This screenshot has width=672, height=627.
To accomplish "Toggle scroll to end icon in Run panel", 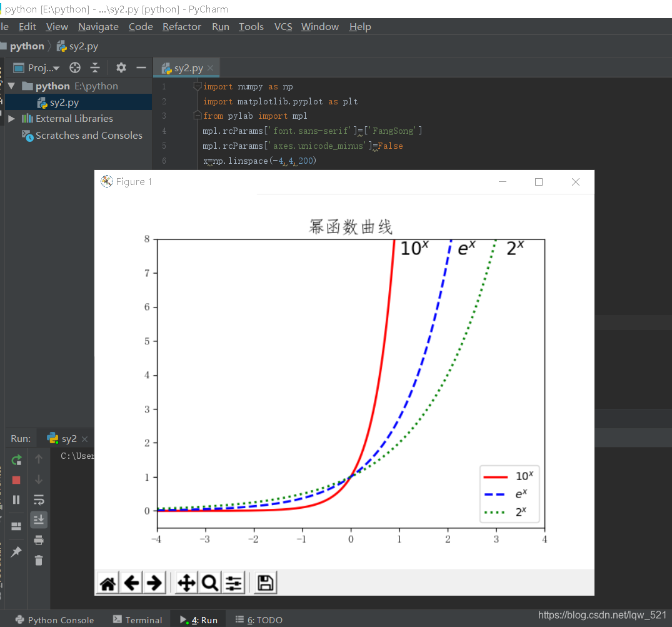I will (x=39, y=519).
